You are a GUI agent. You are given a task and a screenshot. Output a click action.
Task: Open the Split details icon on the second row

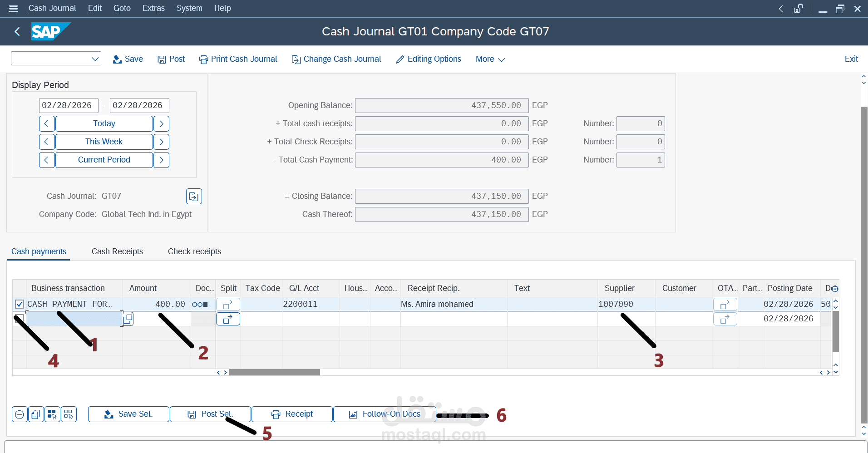point(228,319)
